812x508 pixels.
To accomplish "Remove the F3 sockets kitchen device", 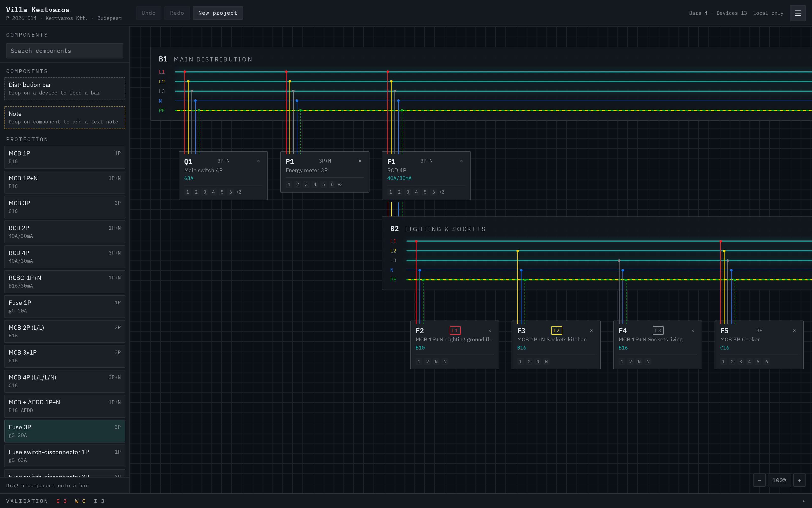I will [x=591, y=331].
